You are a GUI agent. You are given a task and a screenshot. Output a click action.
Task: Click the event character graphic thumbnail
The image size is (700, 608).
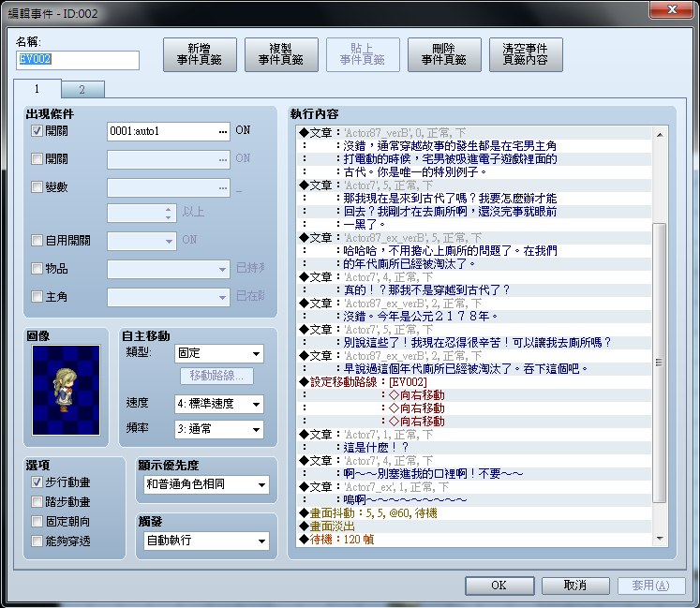point(67,390)
